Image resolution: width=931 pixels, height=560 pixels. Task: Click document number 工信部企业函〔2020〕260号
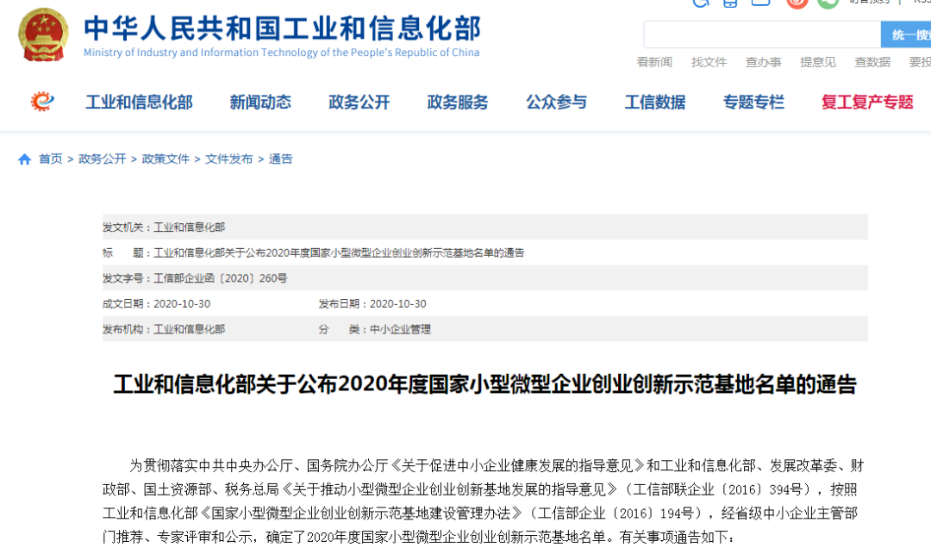221,278
